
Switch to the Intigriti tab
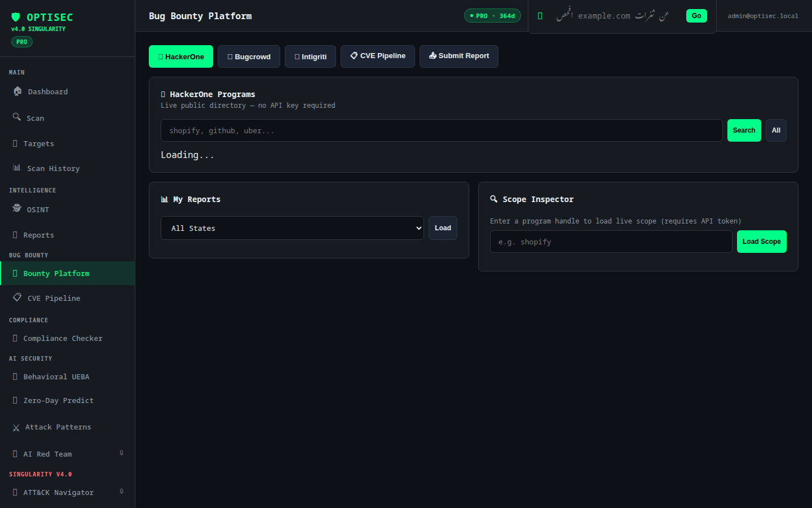(x=310, y=56)
